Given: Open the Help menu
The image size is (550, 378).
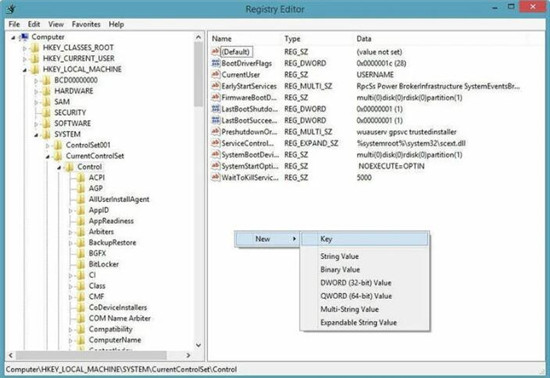Looking at the screenshot, I should click(116, 24).
